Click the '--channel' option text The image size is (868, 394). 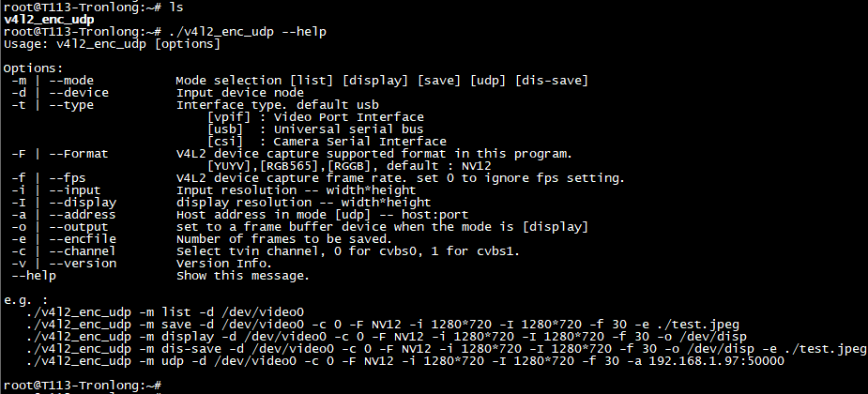(x=83, y=251)
